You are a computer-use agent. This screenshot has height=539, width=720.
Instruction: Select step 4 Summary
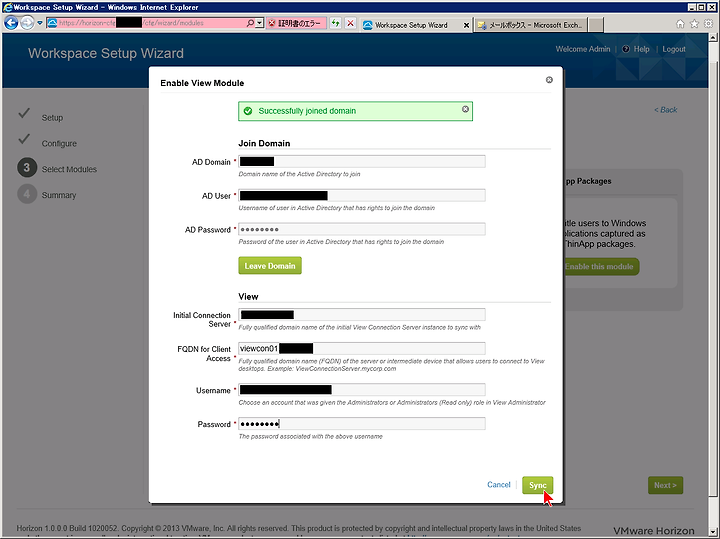tap(47, 195)
